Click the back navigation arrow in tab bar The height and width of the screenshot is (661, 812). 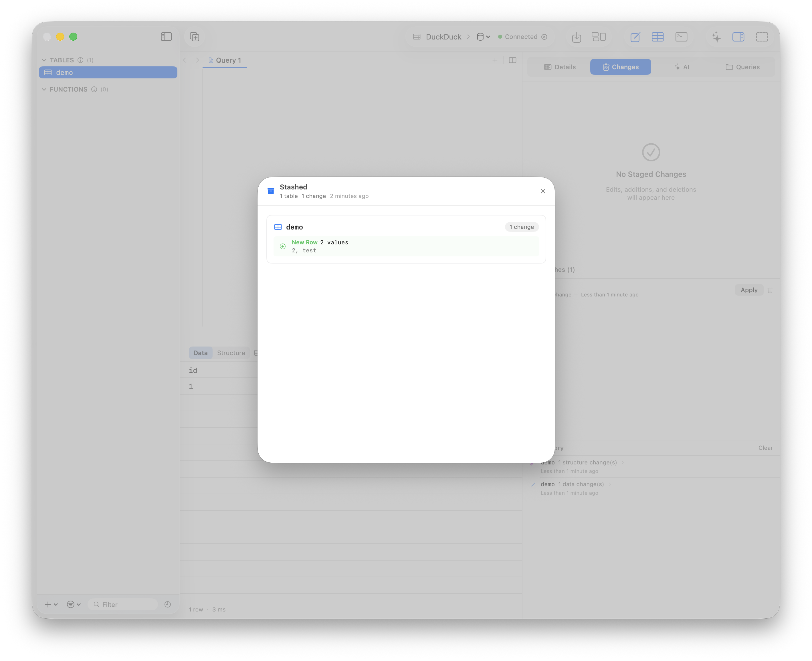coord(185,60)
